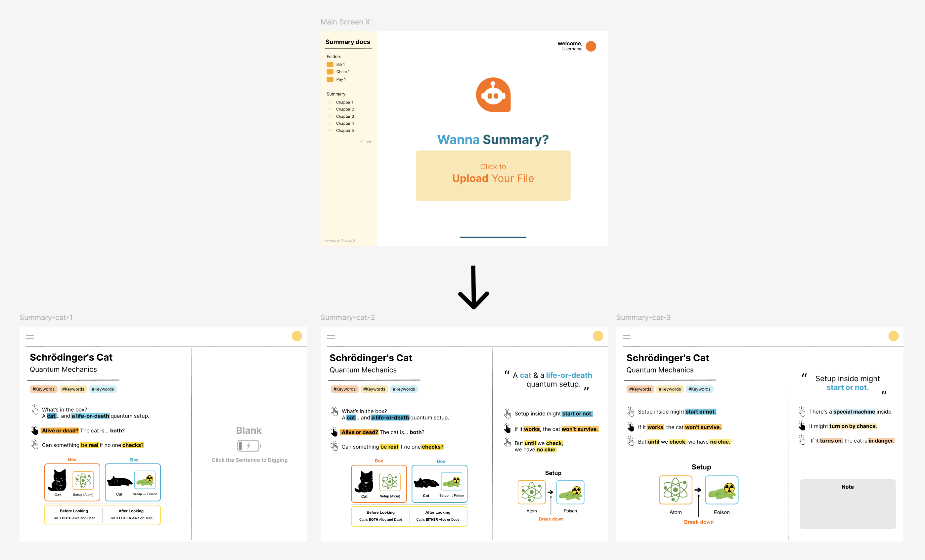Click blue #Keywords tag in Summary-cat-3

699,389
